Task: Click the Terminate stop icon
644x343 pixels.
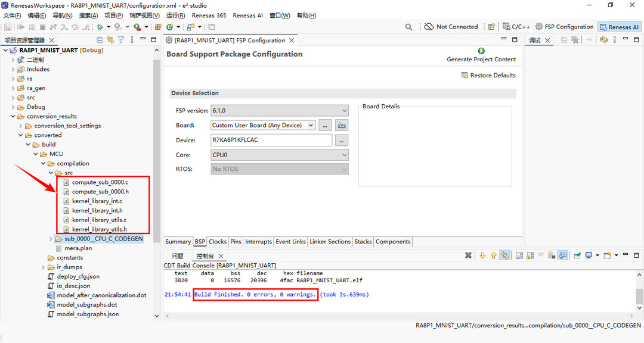Action: click(x=43, y=27)
